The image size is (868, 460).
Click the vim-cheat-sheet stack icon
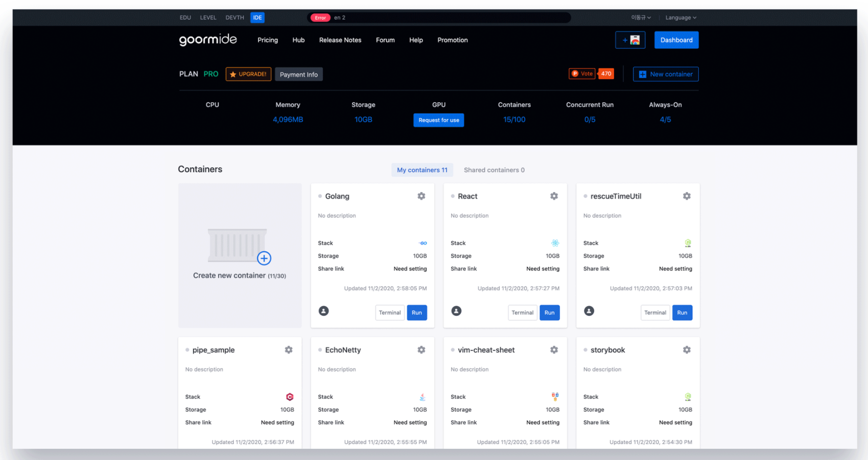click(x=555, y=397)
